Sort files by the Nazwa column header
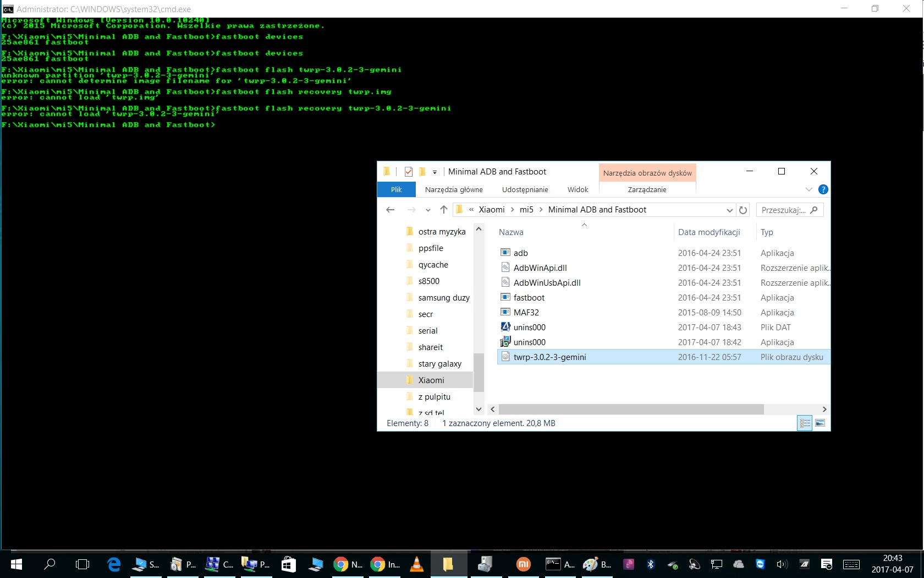 [x=512, y=232]
